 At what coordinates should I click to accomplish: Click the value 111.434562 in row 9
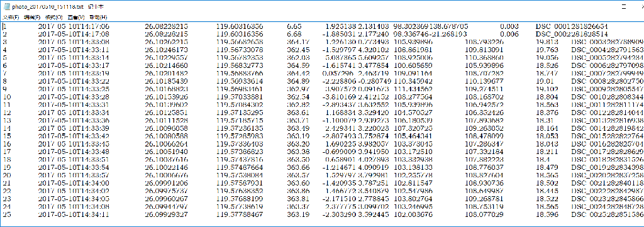(x=413, y=89)
